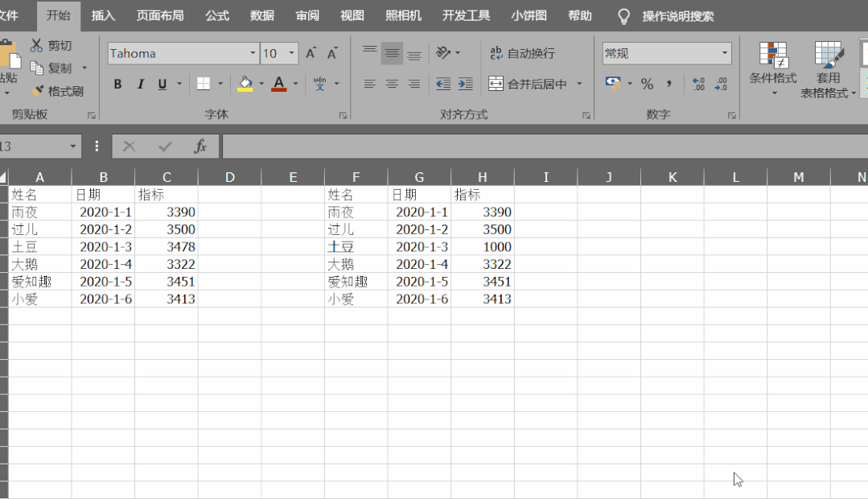Decrease font size with smaller A icon

(x=332, y=53)
